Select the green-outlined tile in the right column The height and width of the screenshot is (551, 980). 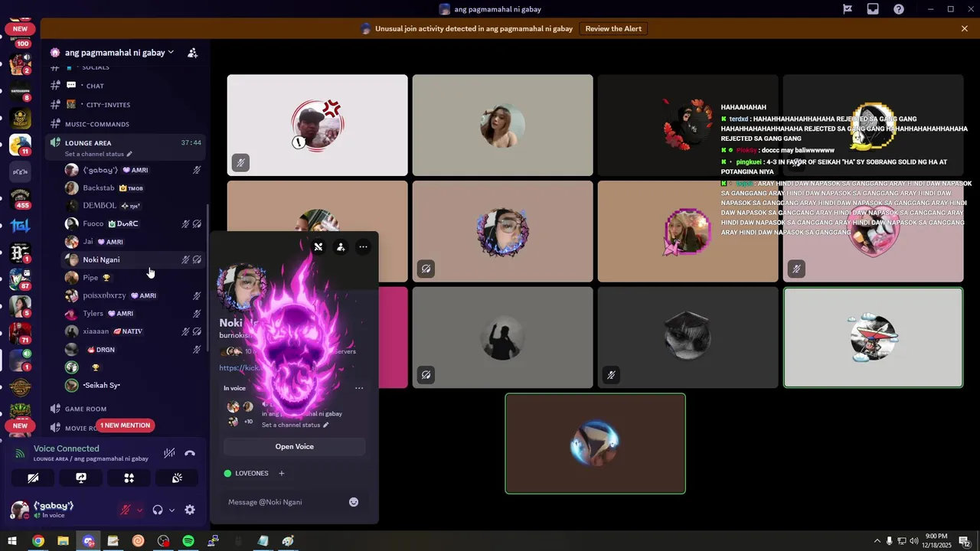click(873, 337)
